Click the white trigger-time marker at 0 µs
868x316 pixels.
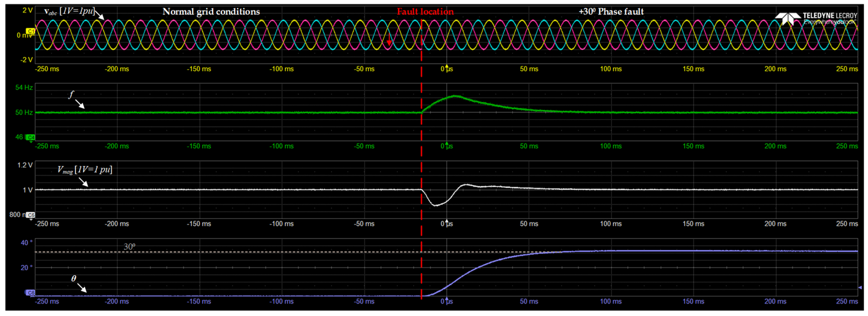447,221
